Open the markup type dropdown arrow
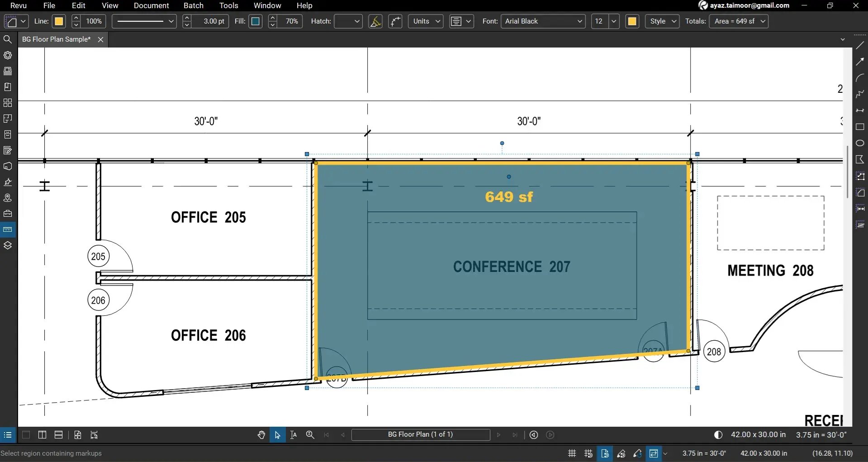Image resolution: width=868 pixels, height=462 pixels. click(x=23, y=21)
